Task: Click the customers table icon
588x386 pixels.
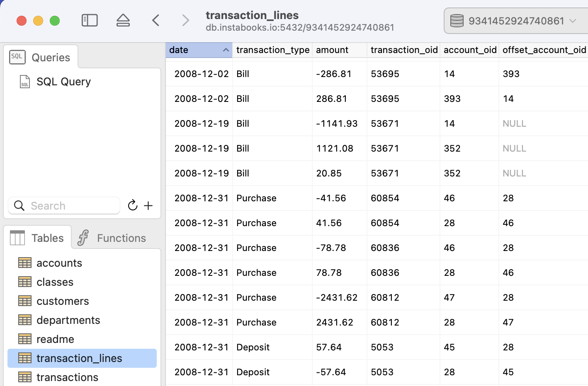Action: [25, 301]
